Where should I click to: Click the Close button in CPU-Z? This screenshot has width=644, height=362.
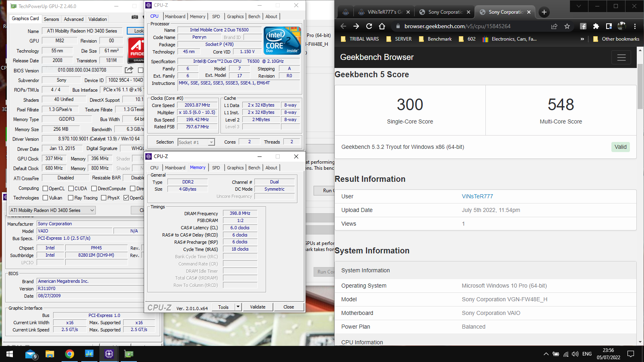pos(289,307)
